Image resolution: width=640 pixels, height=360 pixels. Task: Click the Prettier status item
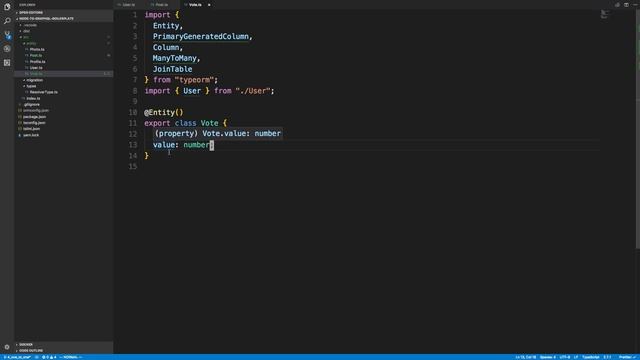627,357
